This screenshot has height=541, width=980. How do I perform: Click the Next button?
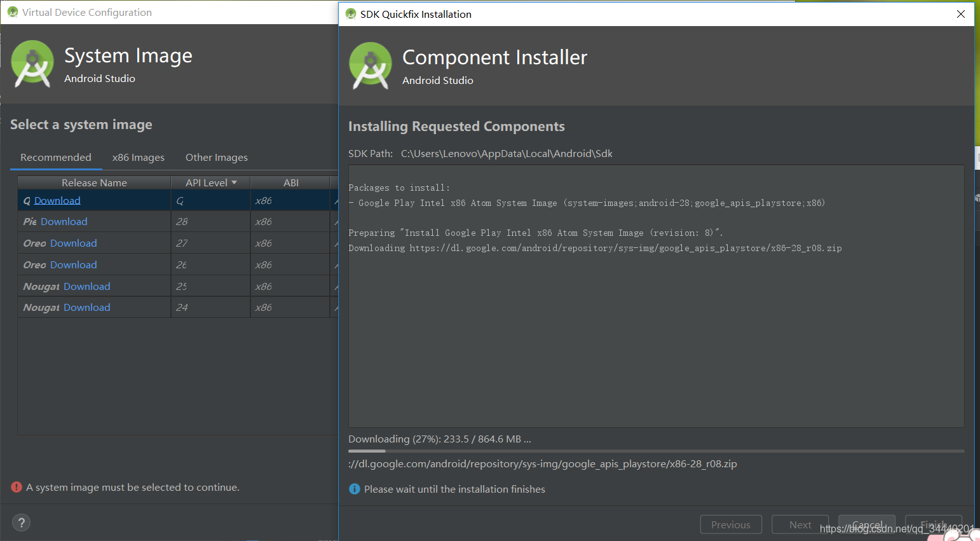tap(800, 524)
